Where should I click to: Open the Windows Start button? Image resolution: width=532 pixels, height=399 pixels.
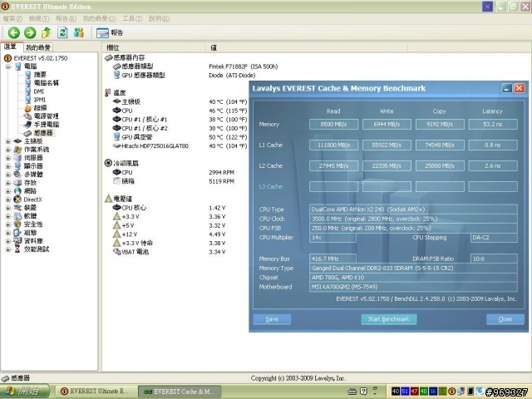(24, 392)
